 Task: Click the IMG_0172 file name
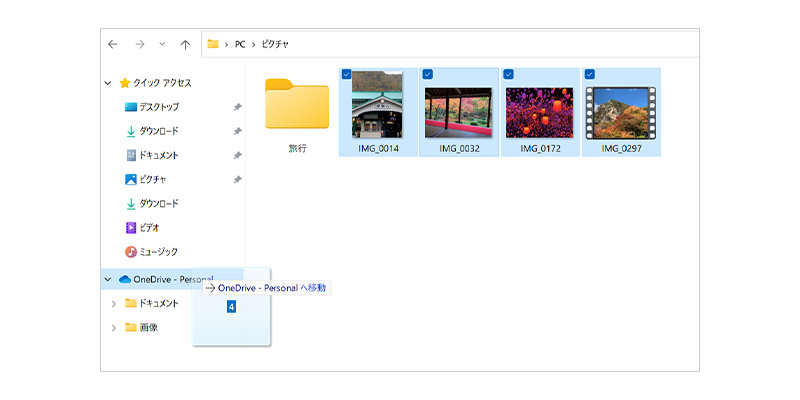click(x=540, y=148)
